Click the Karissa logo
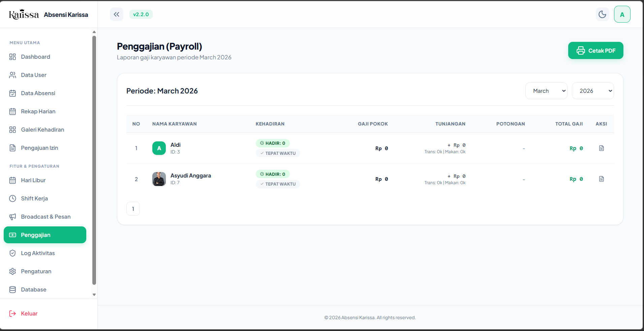644x331 pixels. point(24,14)
